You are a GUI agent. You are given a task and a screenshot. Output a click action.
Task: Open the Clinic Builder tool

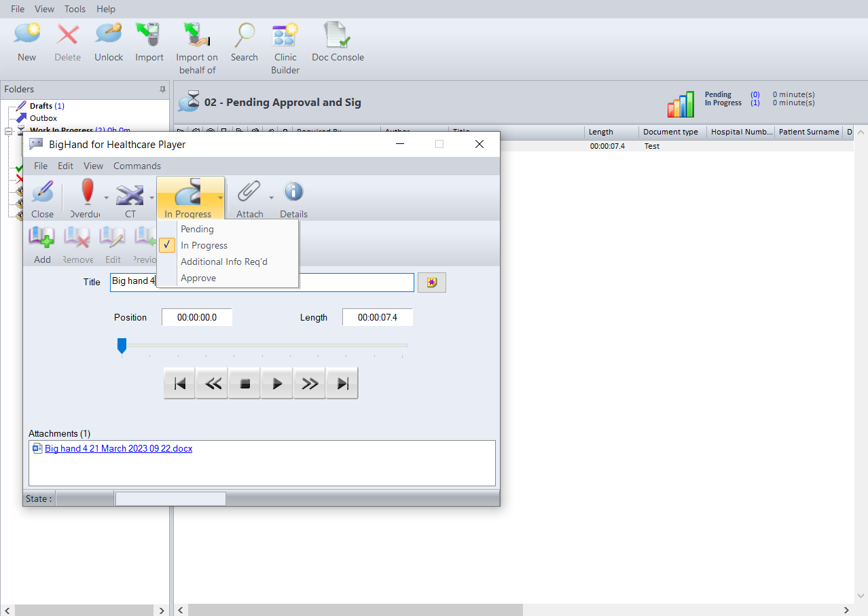pos(285,34)
